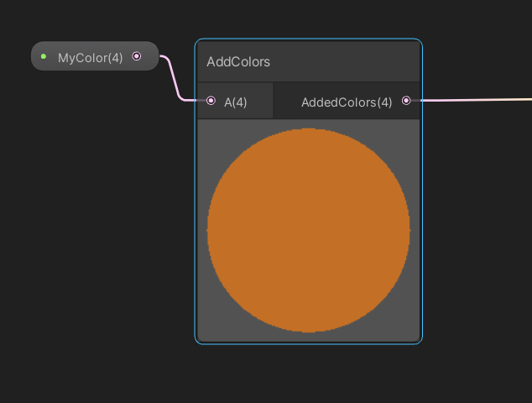
Task: Click empty canvas below the AddColors node
Action: tap(309, 374)
